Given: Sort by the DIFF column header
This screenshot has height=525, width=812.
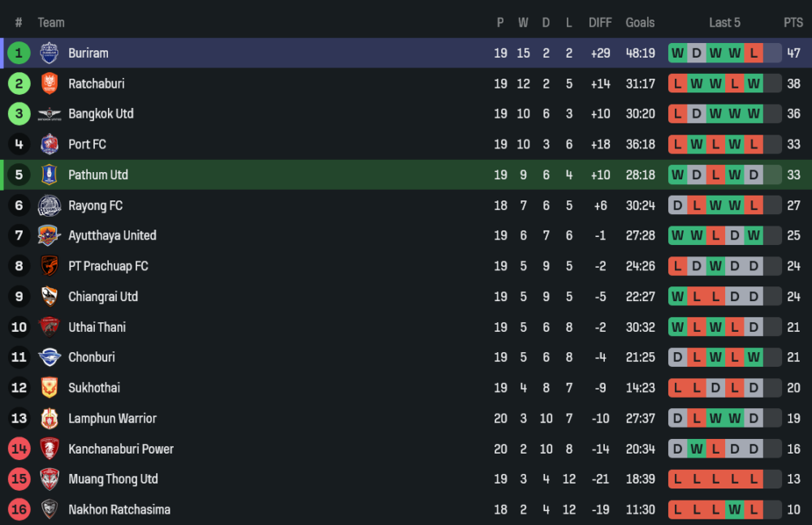Looking at the screenshot, I should pos(600,23).
